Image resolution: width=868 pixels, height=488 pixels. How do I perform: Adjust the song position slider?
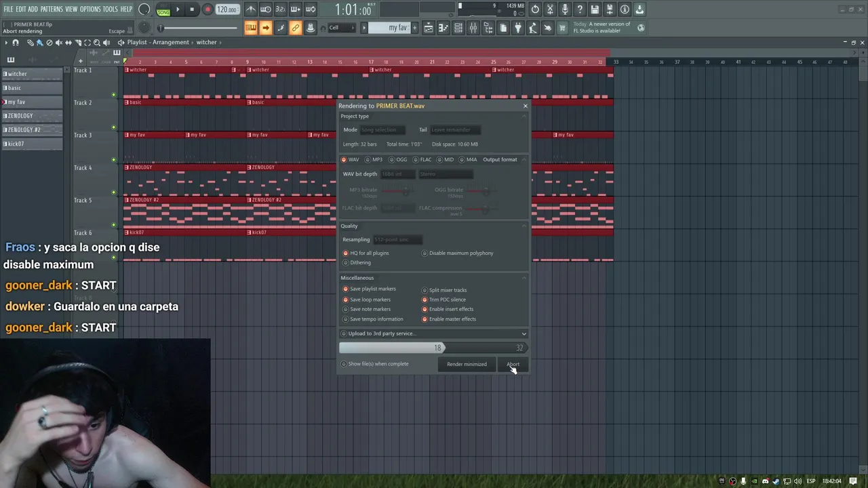coord(198,28)
